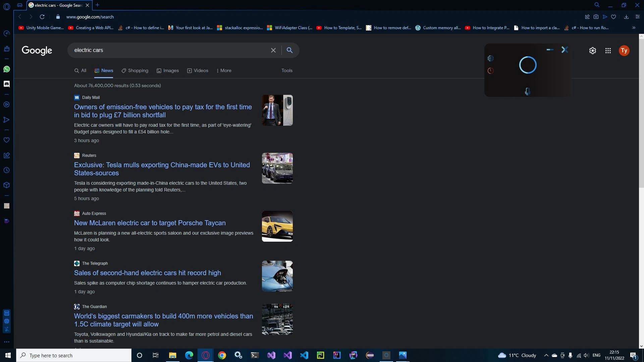Open assistant widget settings gear
The height and width of the screenshot is (362, 644).
pos(491,58)
